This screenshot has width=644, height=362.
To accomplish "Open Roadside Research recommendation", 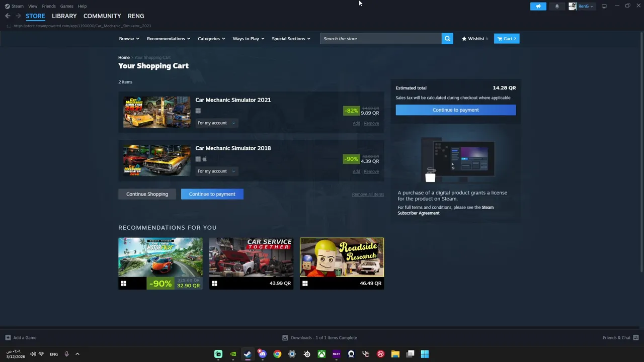I will click(342, 263).
